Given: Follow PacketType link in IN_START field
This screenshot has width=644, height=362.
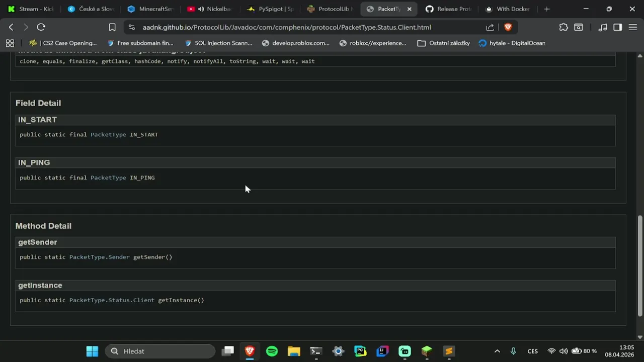Looking at the screenshot, I should point(108,135).
